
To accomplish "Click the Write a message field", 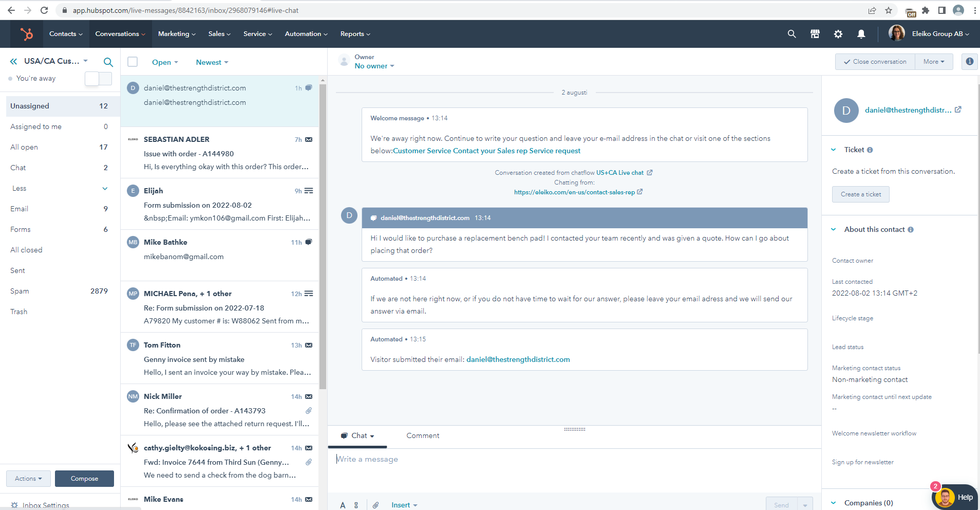I will coord(573,459).
